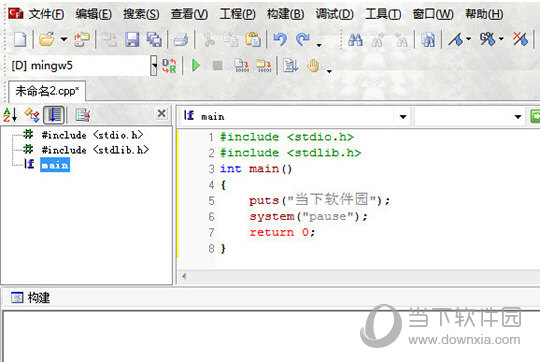Open the 工具(T) menu

[383, 14]
